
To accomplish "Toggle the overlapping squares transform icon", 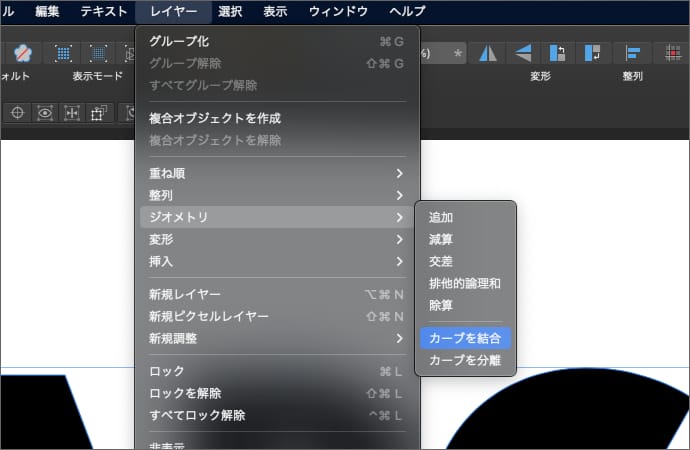I will click(98, 113).
